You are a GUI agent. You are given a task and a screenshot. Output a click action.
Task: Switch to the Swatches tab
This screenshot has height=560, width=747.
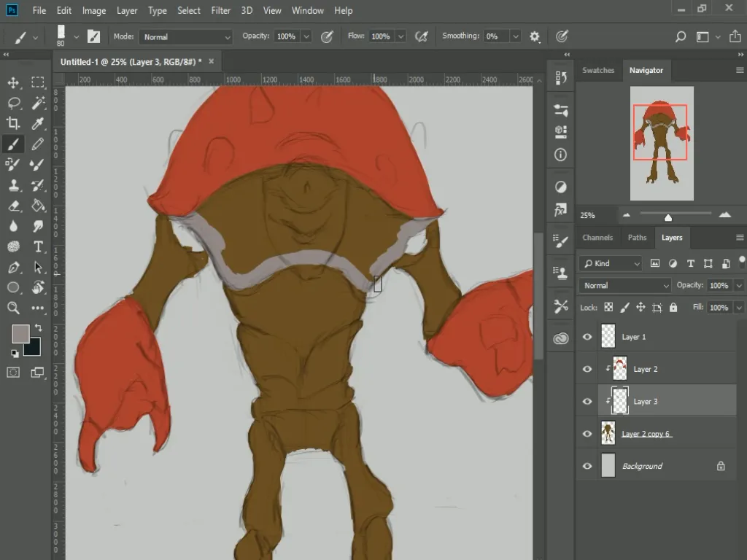point(598,70)
